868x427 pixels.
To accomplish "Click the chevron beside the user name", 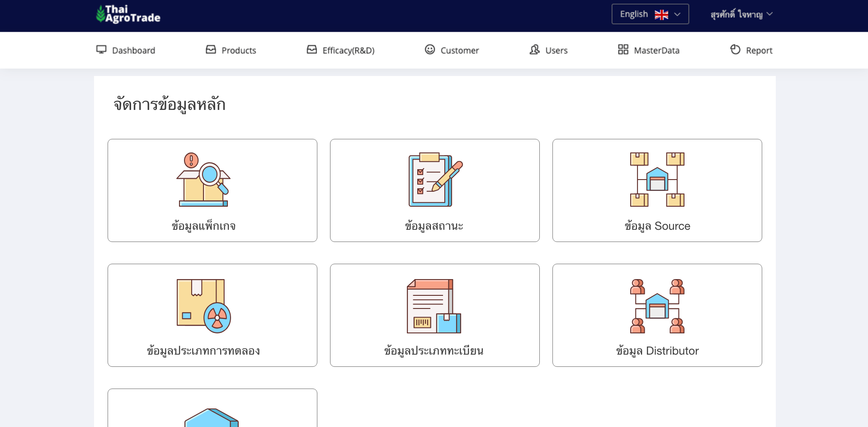I will 769,14.
